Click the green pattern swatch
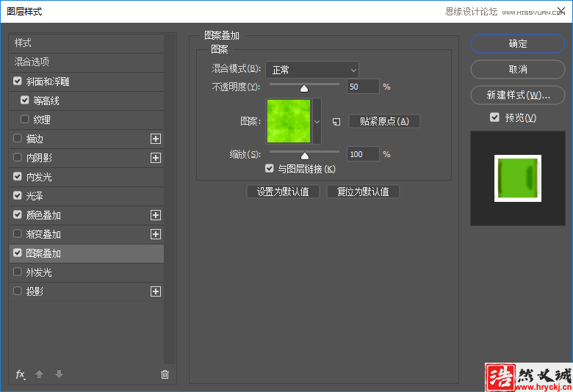This screenshot has width=573, height=392. click(289, 121)
